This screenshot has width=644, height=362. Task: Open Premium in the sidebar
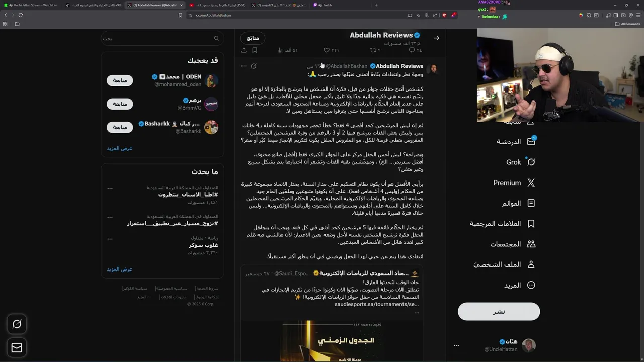514,183
